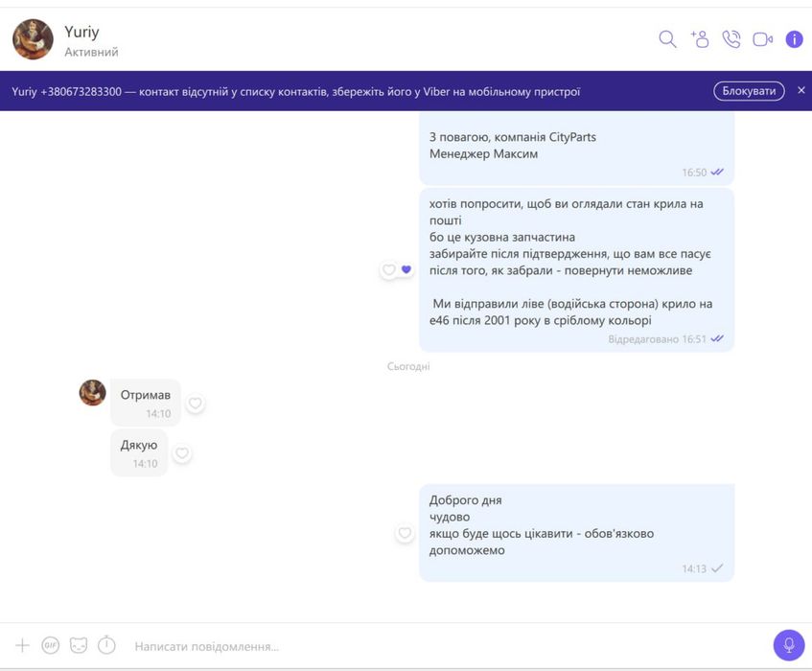Record a voice message with microphone button
The height and width of the screenshot is (671, 812).
789,645
